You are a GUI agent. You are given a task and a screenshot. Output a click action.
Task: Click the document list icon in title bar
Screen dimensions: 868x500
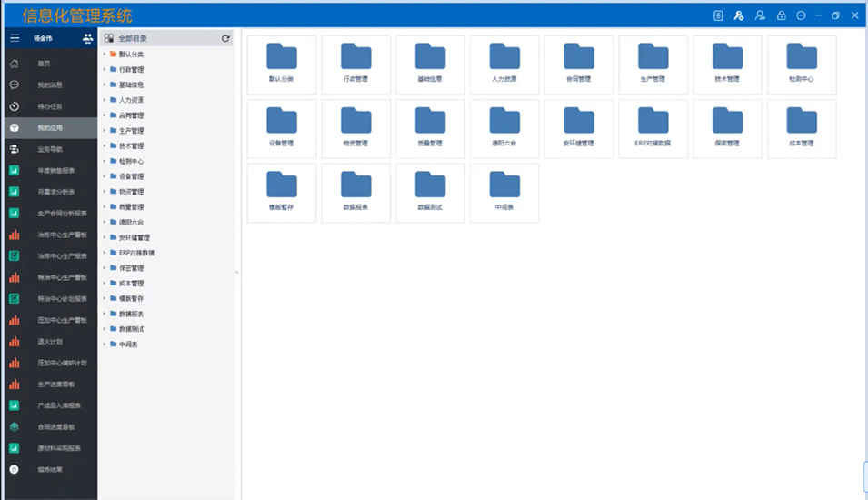(718, 15)
